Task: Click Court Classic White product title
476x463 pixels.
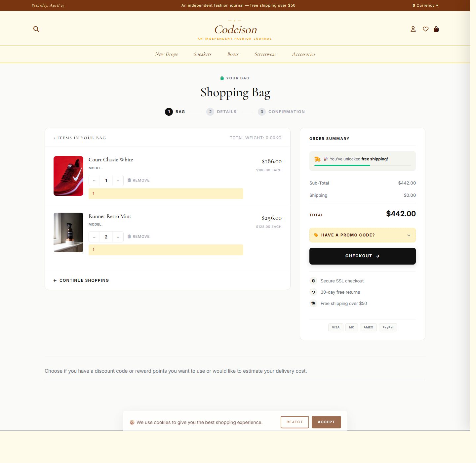Action: click(x=111, y=160)
